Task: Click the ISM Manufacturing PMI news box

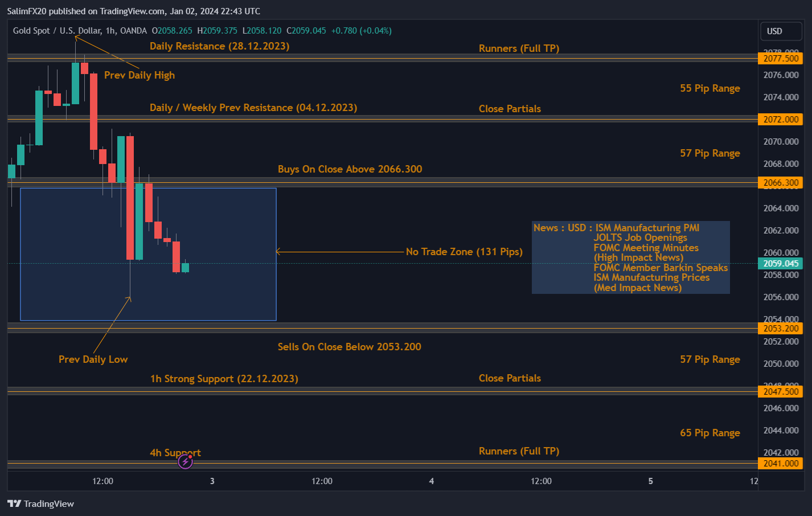Action: tap(630, 257)
